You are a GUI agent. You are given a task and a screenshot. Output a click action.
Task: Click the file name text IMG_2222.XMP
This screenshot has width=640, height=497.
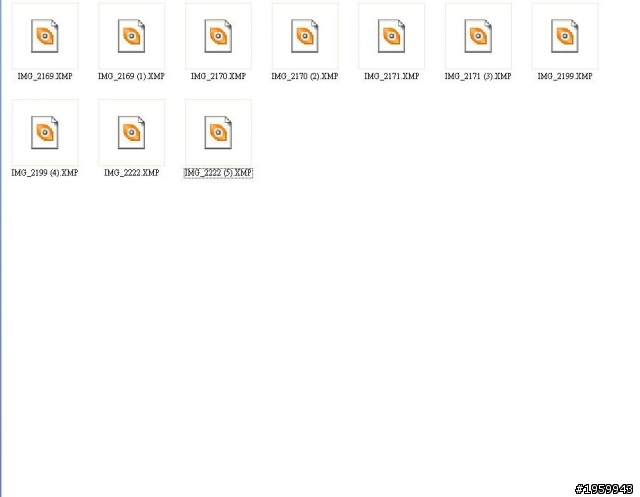point(131,173)
